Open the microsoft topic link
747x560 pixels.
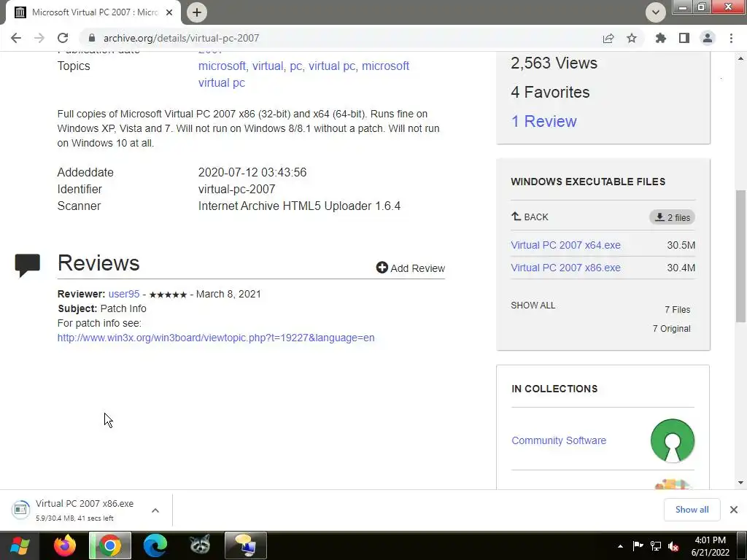point(222,66)
